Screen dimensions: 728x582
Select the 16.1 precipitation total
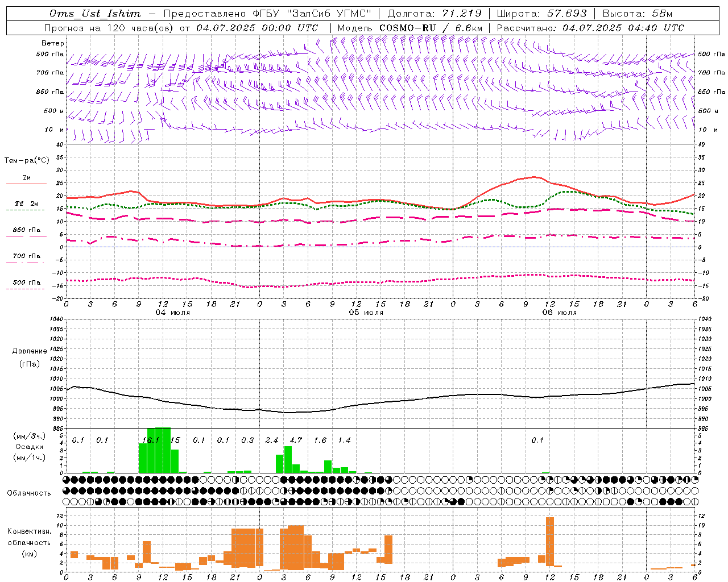click(151, 440)
